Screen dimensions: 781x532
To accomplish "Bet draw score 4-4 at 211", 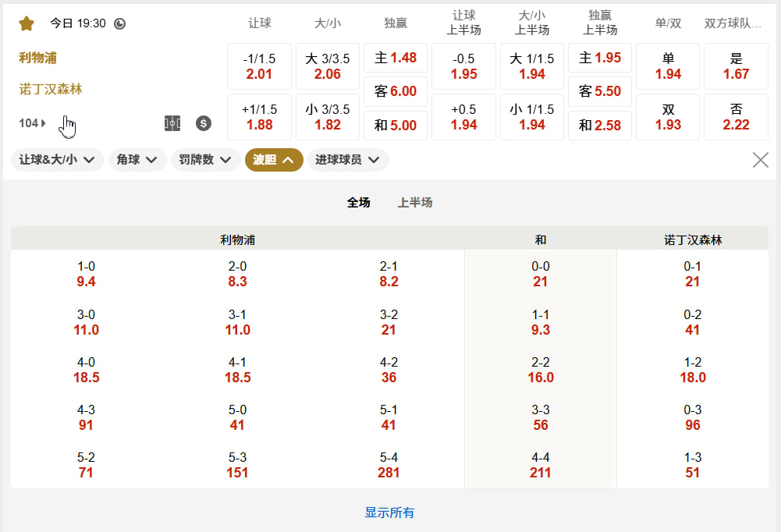I will pos(541,465).
